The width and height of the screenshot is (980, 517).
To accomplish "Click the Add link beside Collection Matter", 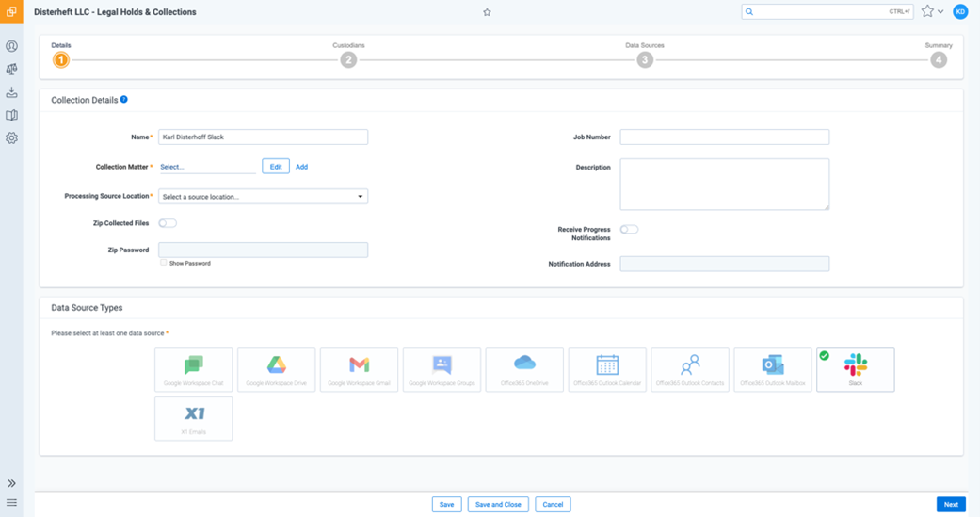I will tap(301, 167).
